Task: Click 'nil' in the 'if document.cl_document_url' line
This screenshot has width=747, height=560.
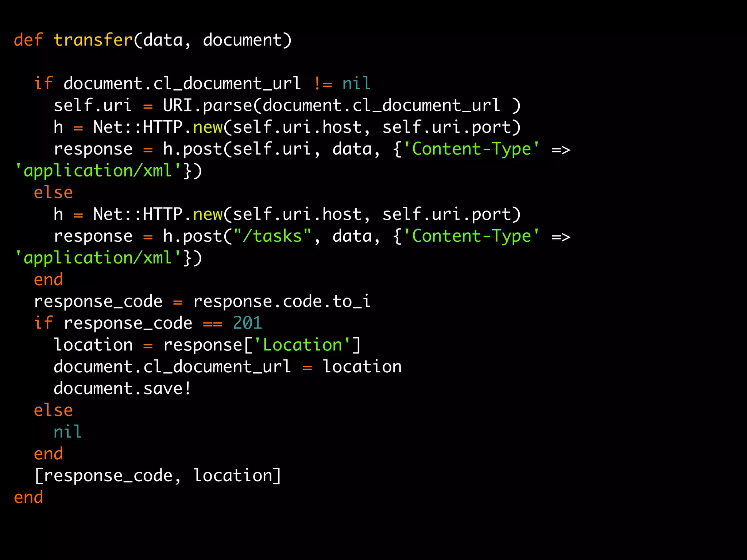Action: click(356, 84)
